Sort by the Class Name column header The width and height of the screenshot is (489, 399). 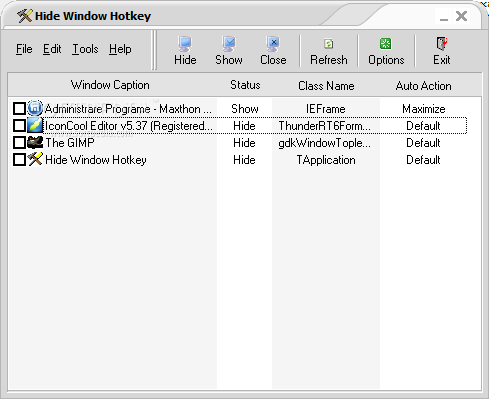click(x=326, y=85)
